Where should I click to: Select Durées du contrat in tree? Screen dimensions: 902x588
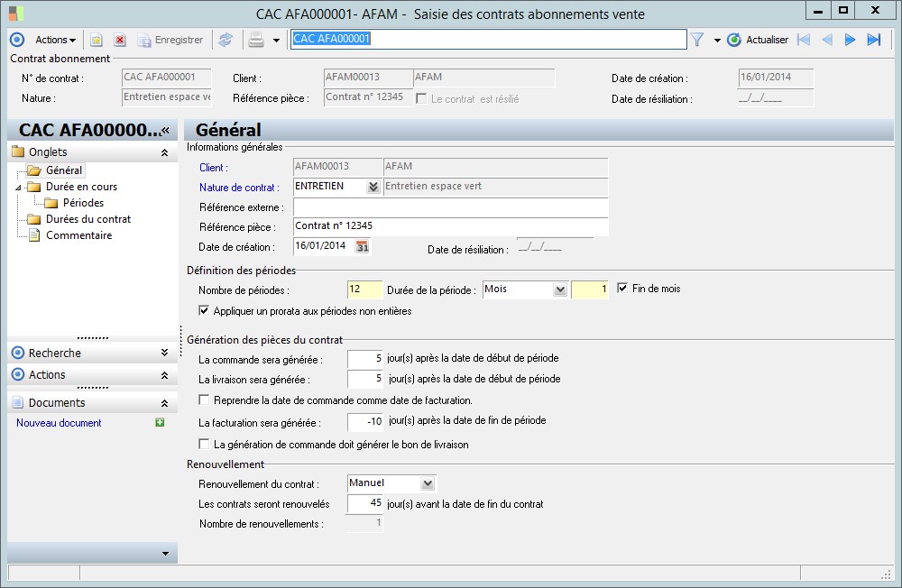pos(88,219)
